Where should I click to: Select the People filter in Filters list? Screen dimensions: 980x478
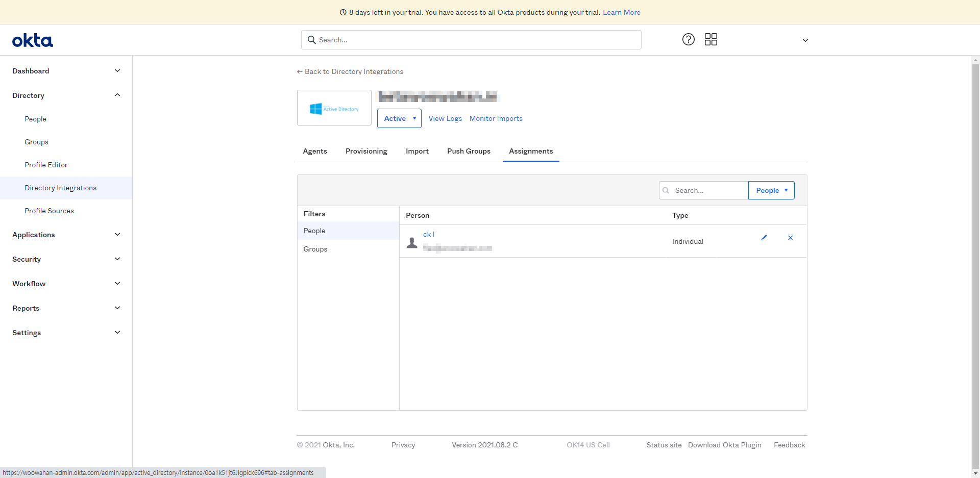pyautogui.click(x=348, y=231)
